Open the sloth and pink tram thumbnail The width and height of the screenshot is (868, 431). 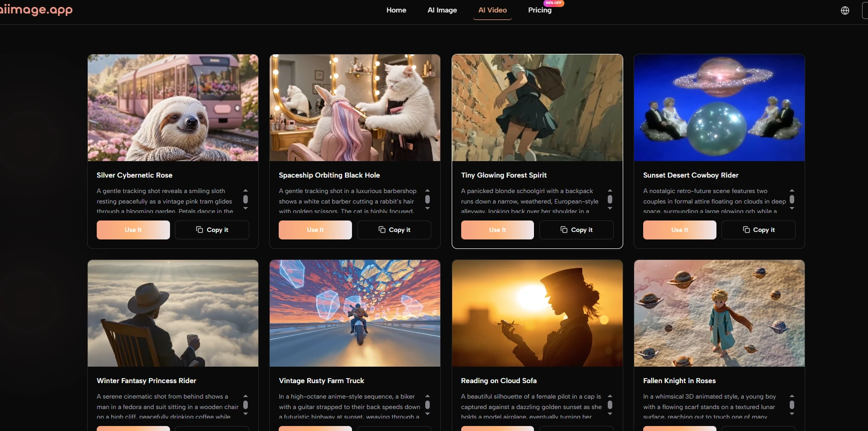pos(173,108)
